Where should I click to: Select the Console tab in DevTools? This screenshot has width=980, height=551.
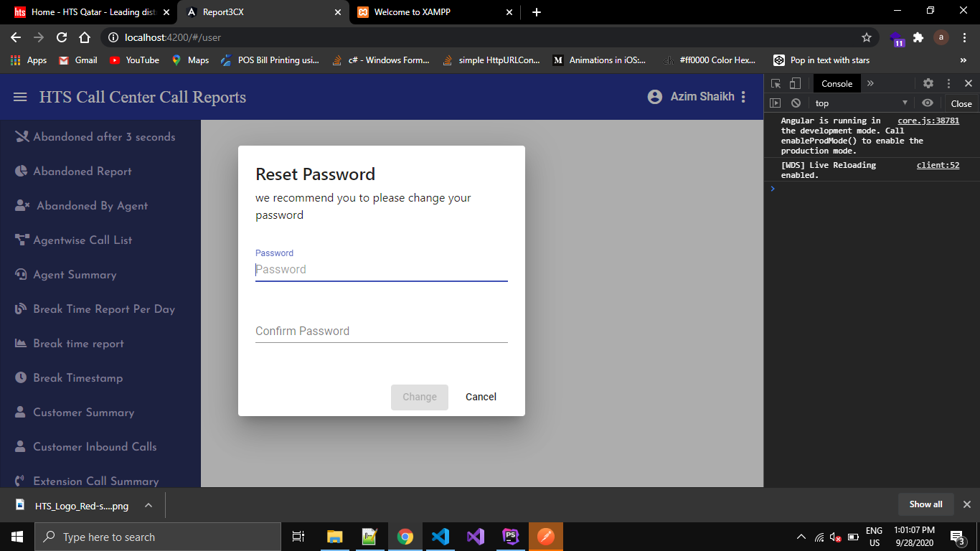[837, 83]
